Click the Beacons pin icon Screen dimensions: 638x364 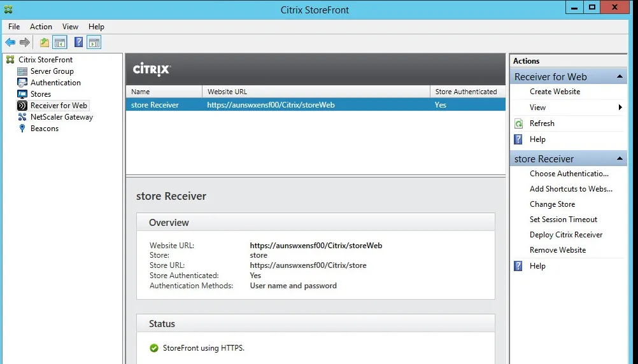(22, 128)
